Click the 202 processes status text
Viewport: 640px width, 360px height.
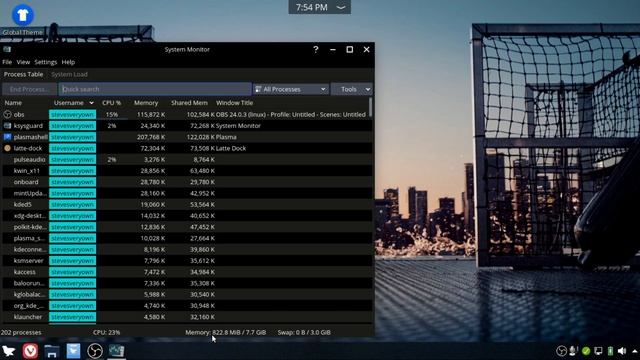pyautogui.click(x=21, y=332)
